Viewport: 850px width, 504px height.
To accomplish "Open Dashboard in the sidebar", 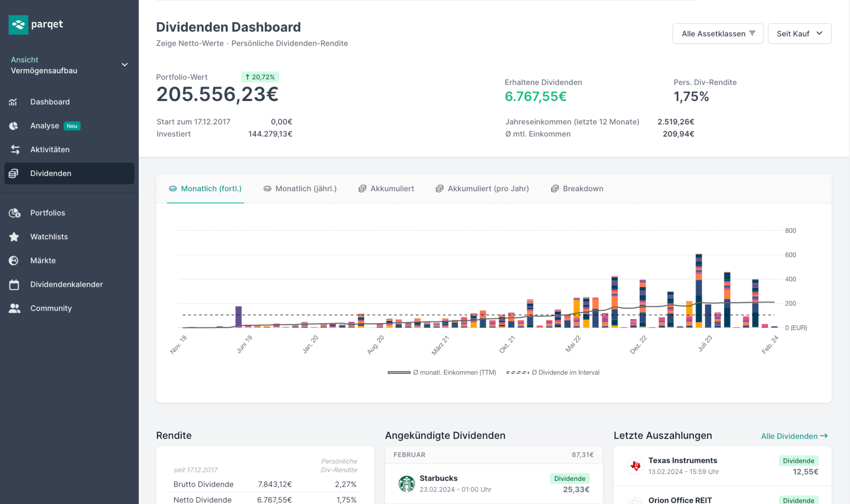I will (69, 102).
